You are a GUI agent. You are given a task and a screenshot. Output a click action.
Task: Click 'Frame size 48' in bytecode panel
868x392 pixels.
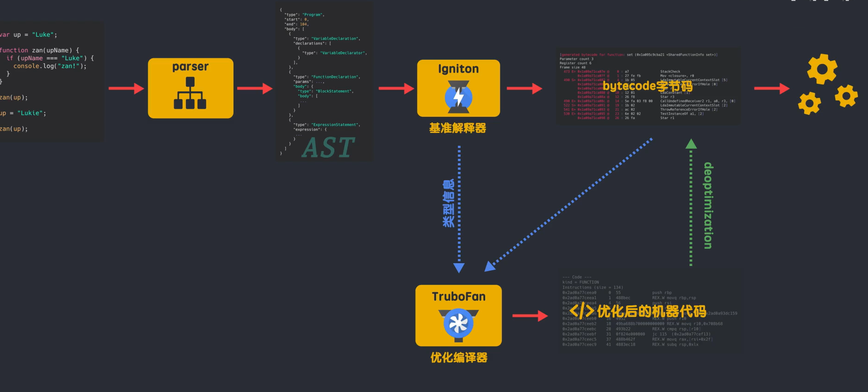(x=573, y=67)
